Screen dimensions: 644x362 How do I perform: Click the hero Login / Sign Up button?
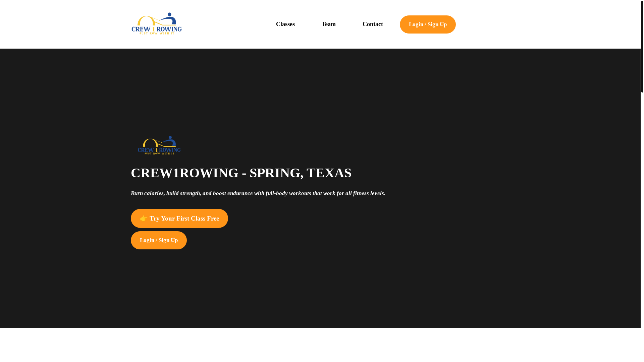pyautogui.click(x=159, y=240)
